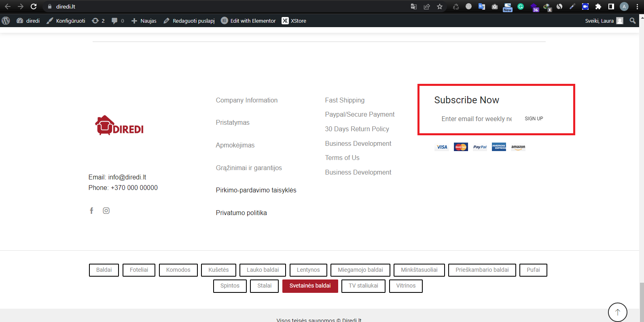644x322 pixels.
Task: Open the XStore admin menu
Action: click(x=294, y=21)
